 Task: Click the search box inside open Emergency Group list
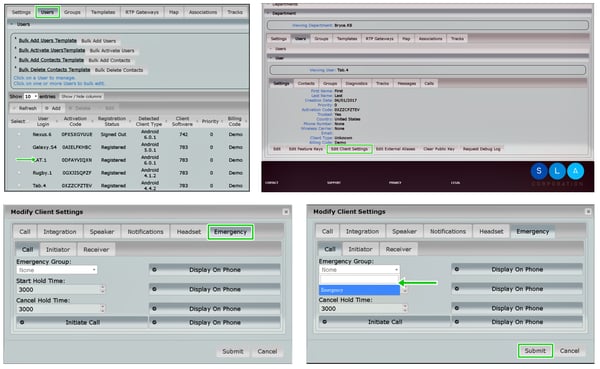click(x=359, y=280)
